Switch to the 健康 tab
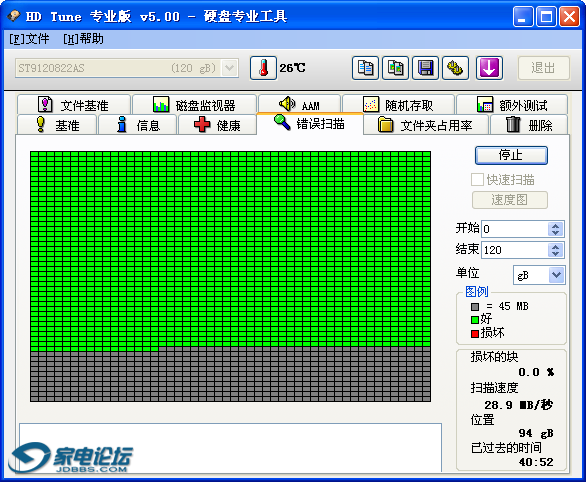586x482 pixels. (x=218, y=125)
